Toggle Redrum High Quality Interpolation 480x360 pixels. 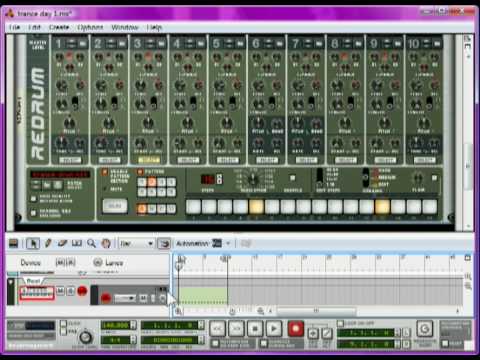(33, 199)
